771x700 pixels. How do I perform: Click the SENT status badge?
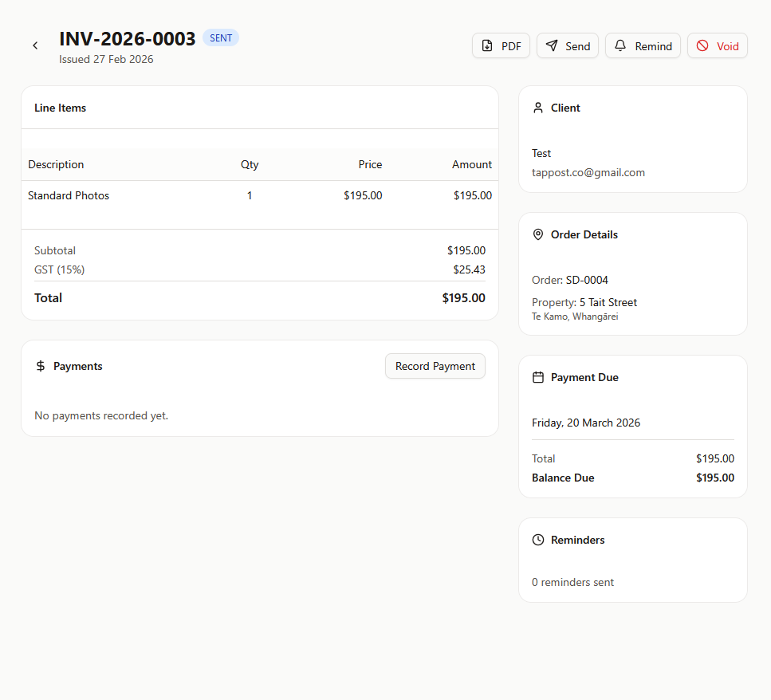(221, 38)
